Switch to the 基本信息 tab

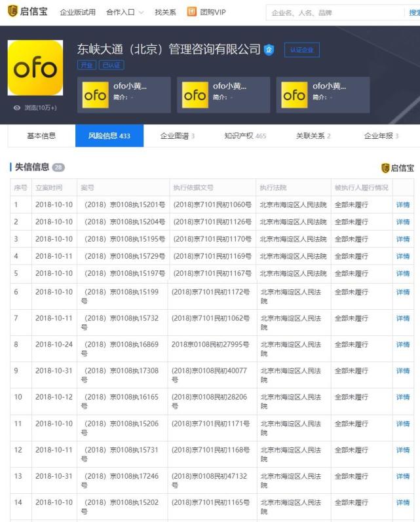[41, 136]
